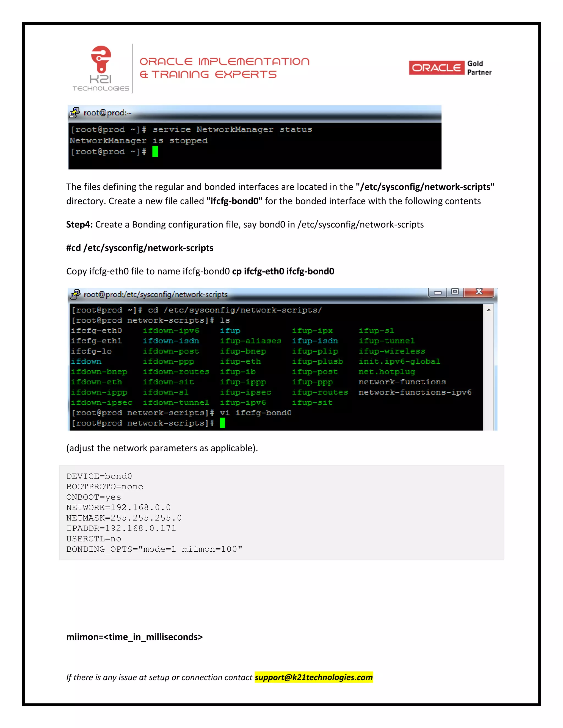Click the BONDING_OPTS line in code block

(154, 549)
